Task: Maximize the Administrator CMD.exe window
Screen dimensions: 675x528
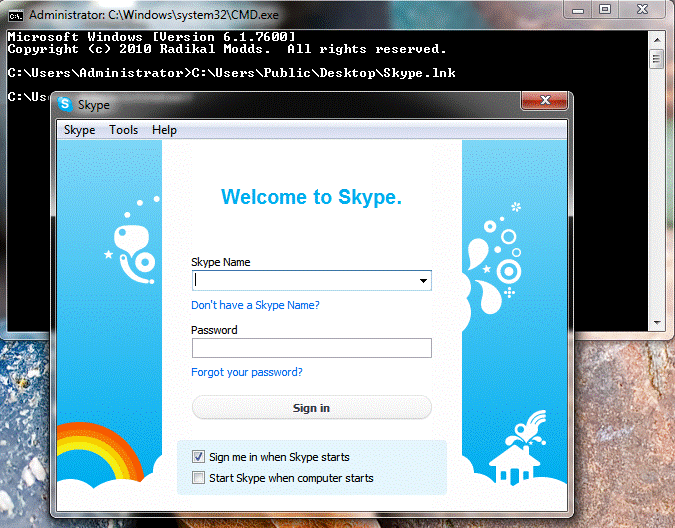Action: click(x=605, y=9)
